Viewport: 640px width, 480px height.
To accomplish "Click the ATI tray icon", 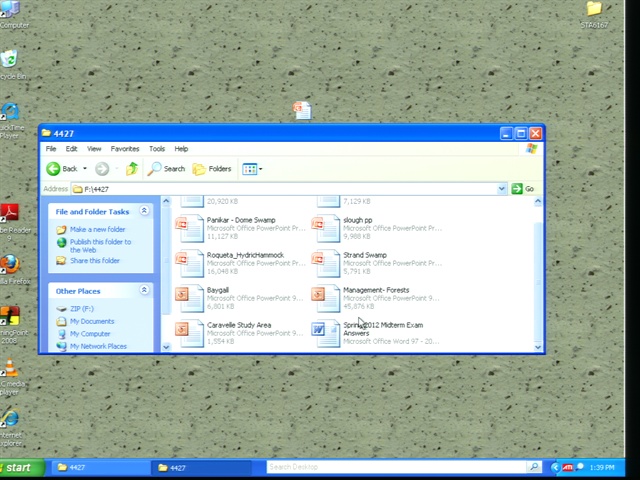I will point(568,467).
